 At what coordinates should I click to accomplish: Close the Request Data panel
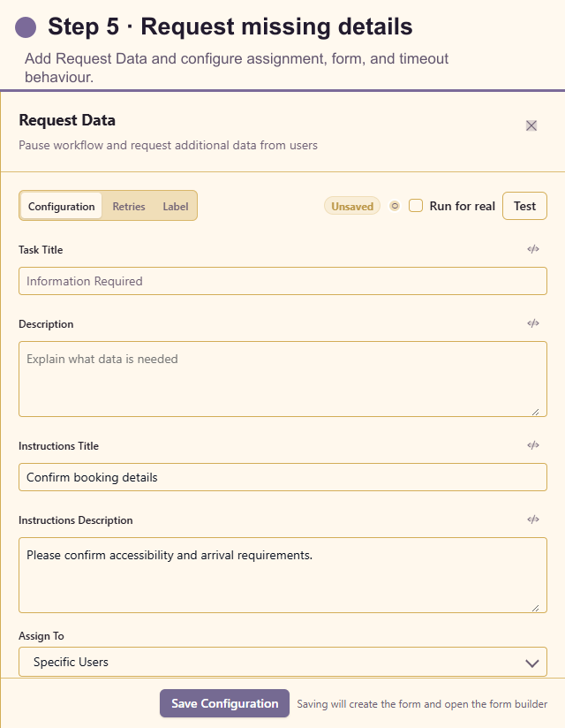click(531, 125)
